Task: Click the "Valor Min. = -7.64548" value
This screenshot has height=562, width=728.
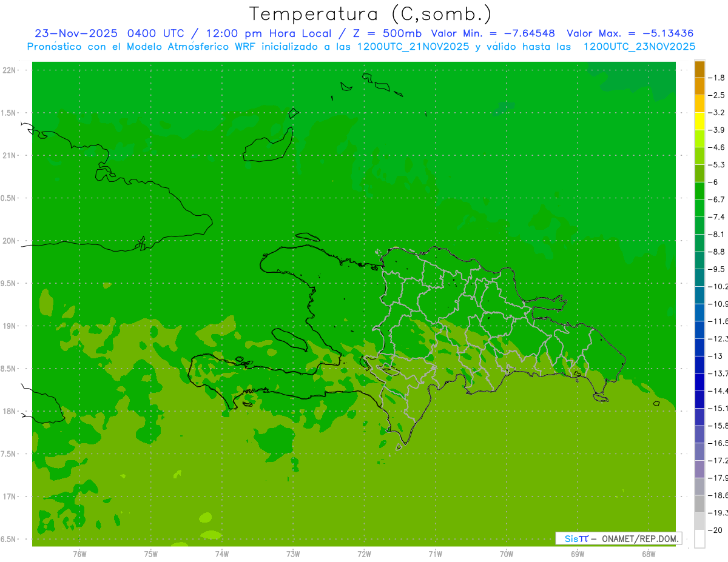Action: tap(493, 33)
